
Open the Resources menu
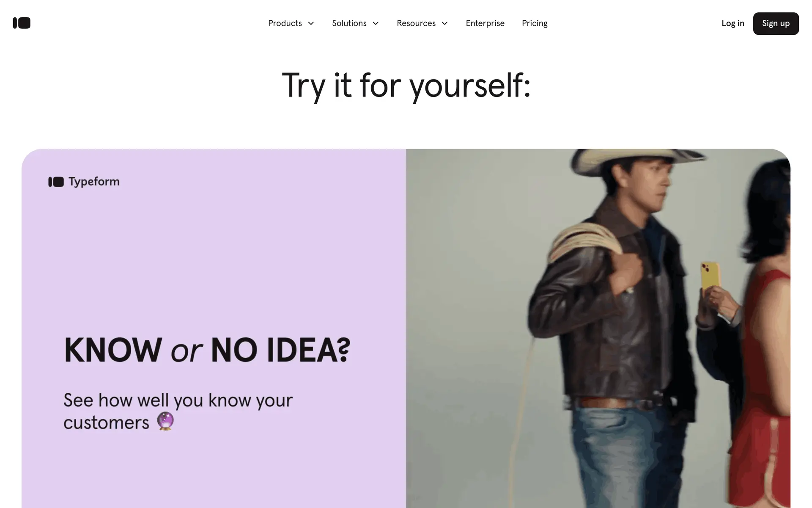[x=422, y=23]
